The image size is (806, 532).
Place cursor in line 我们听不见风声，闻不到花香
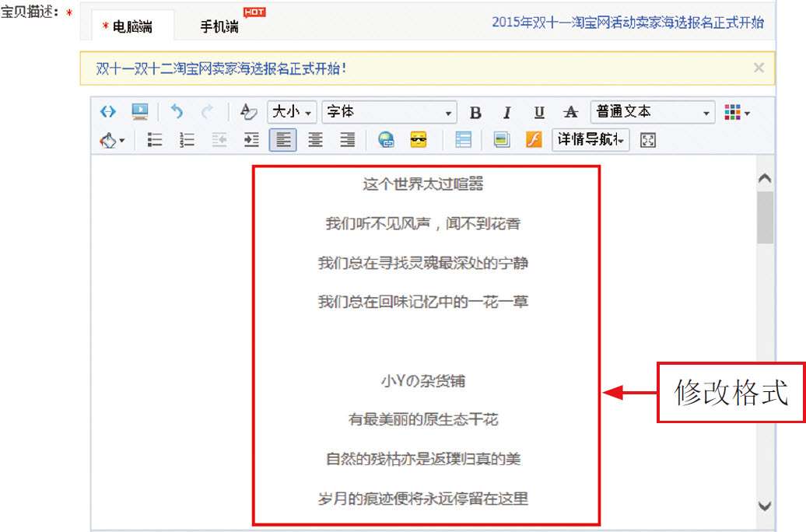(423, 223)
